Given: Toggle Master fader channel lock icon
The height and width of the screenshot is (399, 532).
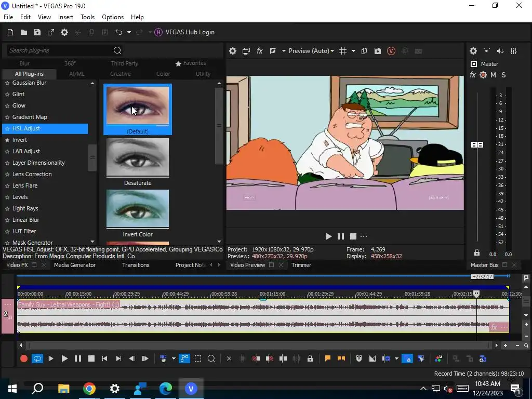Looking at the screenshot, I should point(477,253).
